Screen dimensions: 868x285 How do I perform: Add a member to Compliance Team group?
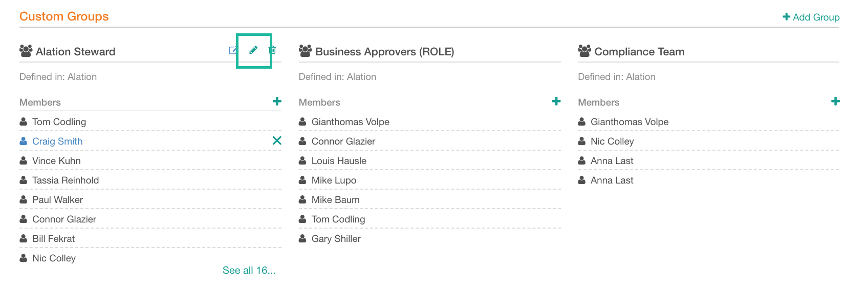pos(835,101)
